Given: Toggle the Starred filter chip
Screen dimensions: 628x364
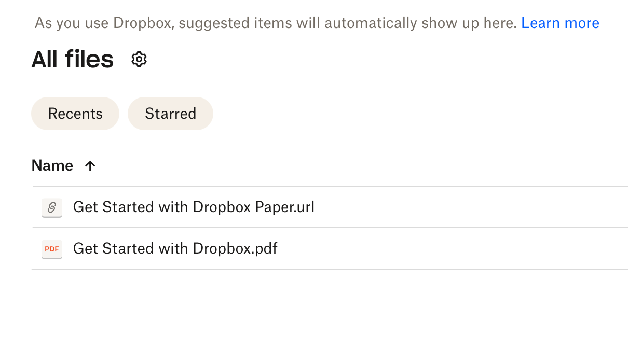Looking at the screenshot, I should [170, 113].
